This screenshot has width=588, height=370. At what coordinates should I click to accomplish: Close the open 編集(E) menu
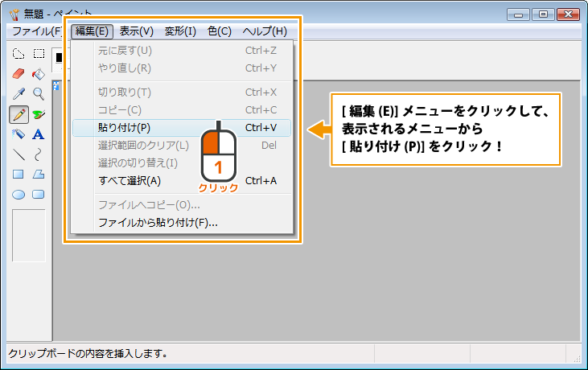click(92, 31)
